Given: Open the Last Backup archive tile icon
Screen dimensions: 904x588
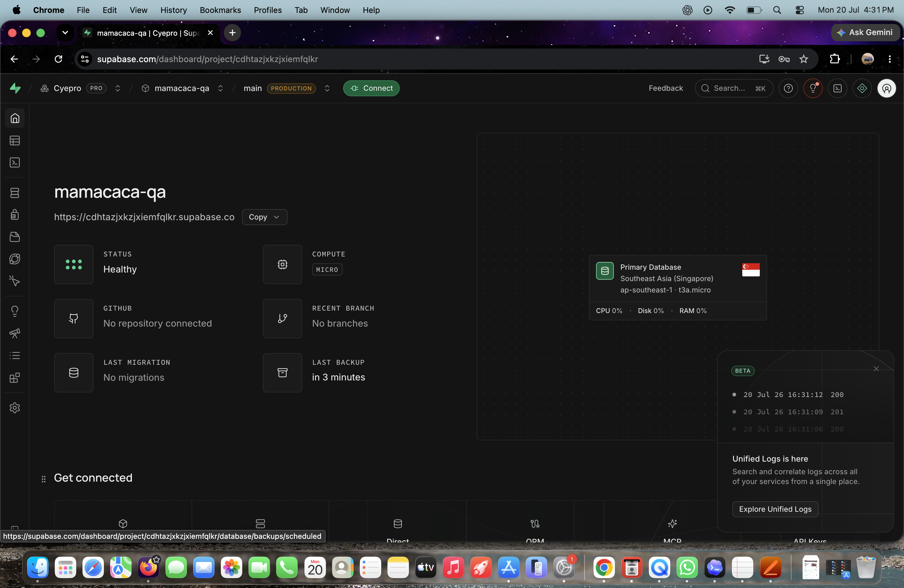Looking at the screenshot, I should click(282, 372).
